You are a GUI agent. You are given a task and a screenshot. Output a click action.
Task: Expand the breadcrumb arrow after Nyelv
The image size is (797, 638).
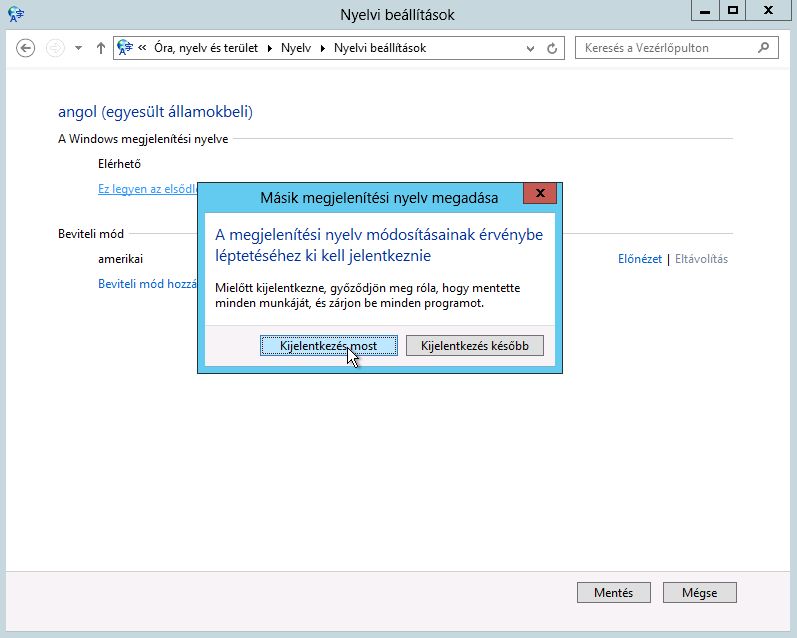[323, 48]
